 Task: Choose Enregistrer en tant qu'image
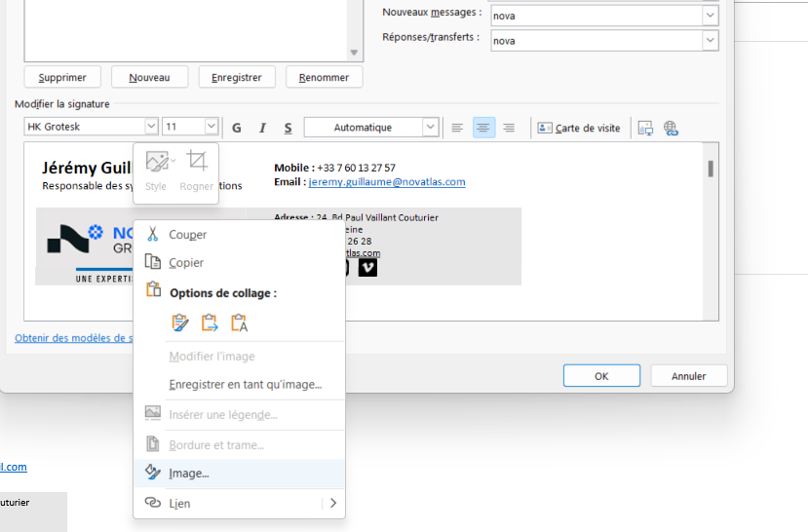point(245,385)
